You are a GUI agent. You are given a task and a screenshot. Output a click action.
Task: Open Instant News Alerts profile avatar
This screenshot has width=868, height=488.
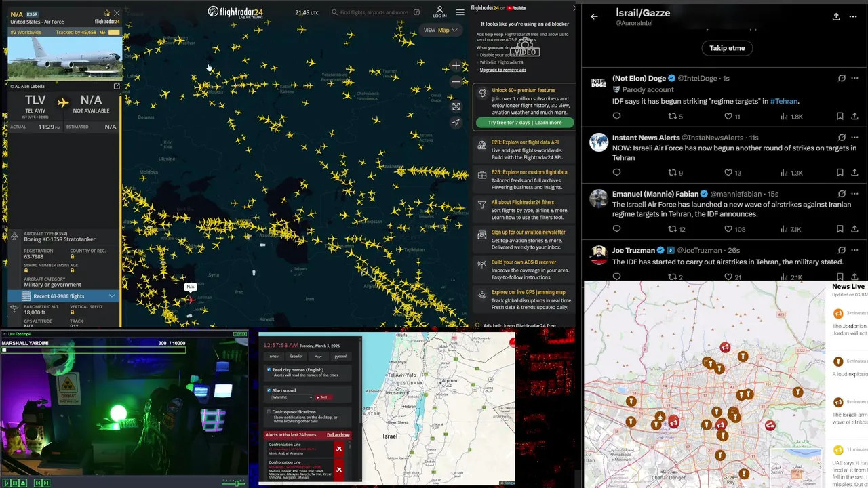(599, 142)
